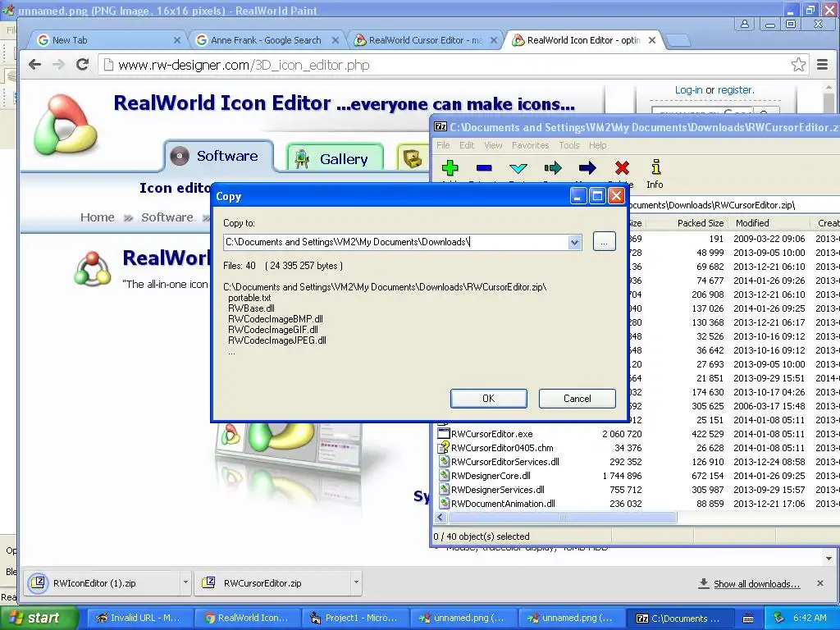
Task: Open RWIconEditor (1).zip download options arrow
Action: (185, 582)
